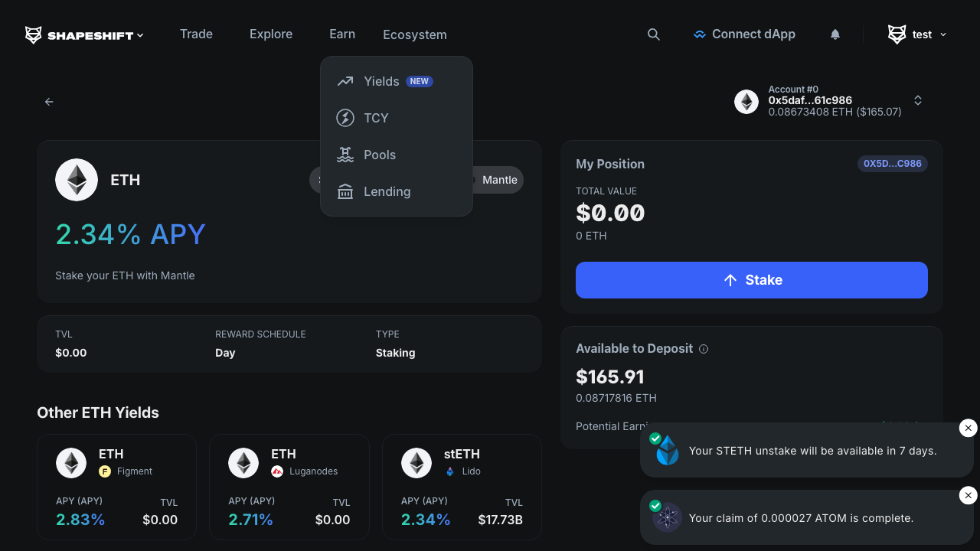Click the 0X5D...C986 address badge
The image size is (980, 551).
[x=892, y=164]
